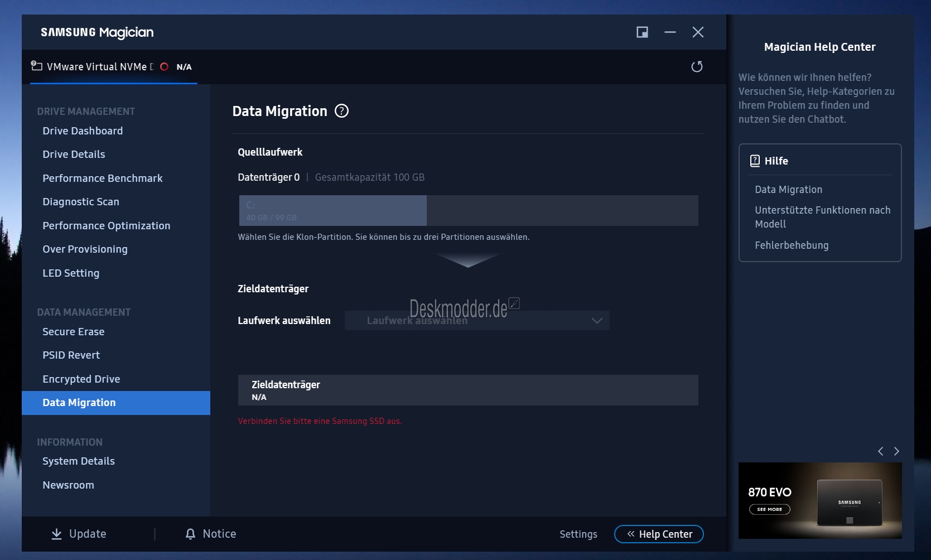Screen dimensions: 931x560
Task: Open Unterstützte Funktionen nach Modell help link
Action: tap(822, 217)
